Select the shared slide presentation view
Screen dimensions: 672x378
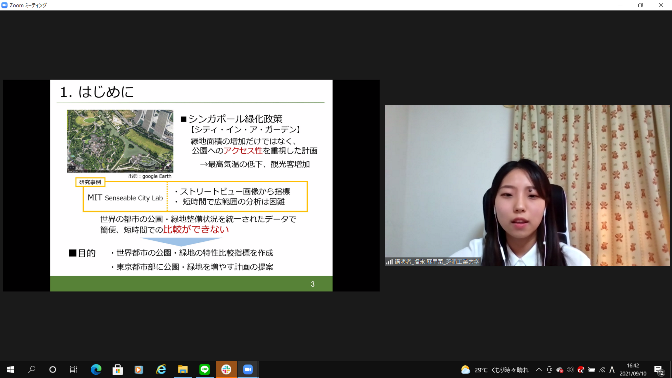coord(191,186)
